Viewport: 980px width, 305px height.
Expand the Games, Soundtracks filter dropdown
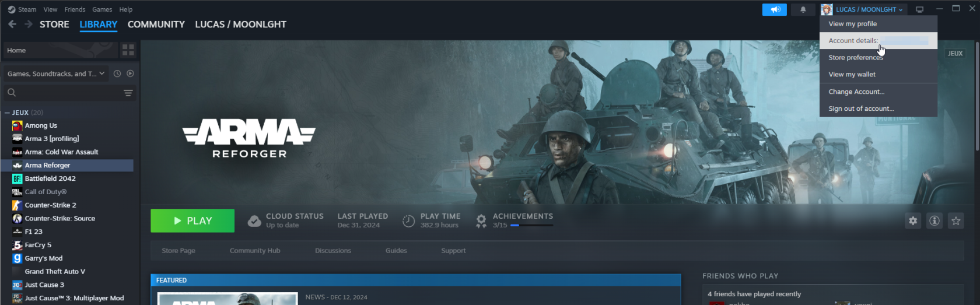click(x=56, y=73)
